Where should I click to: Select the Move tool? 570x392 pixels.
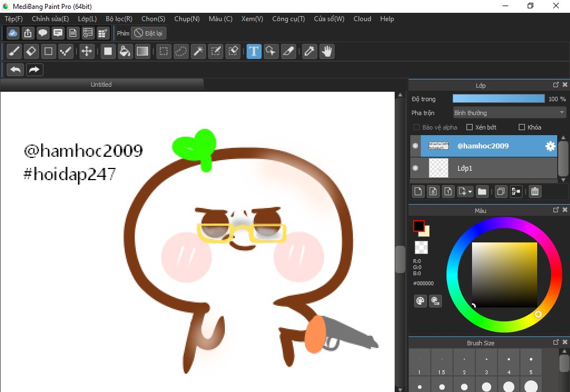point(86,52)
